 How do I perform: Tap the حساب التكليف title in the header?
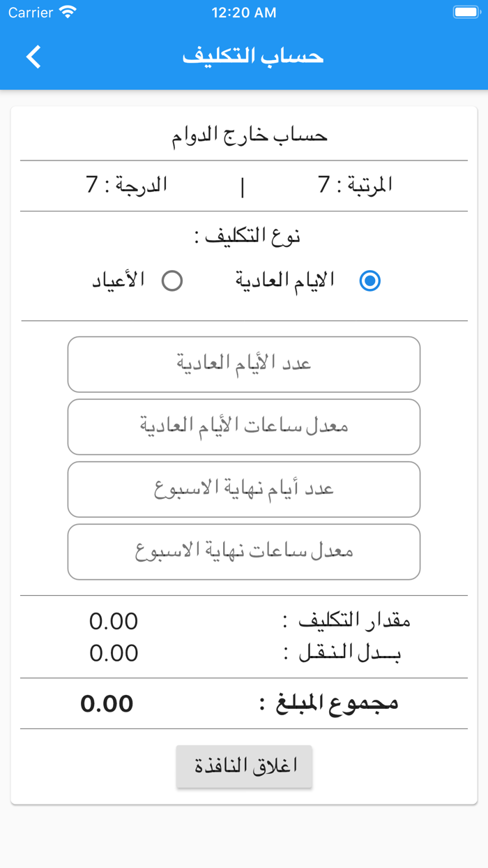pos(254,57)
